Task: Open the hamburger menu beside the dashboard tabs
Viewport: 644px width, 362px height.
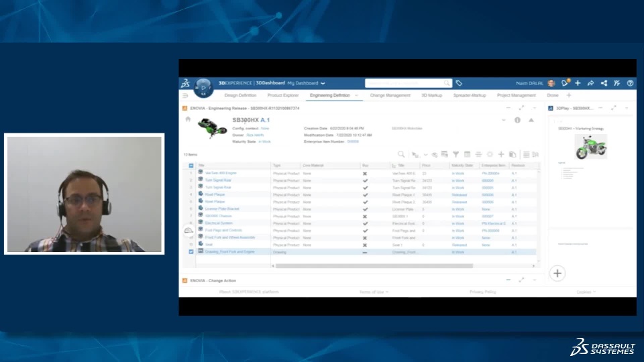Action: tap(185, 96)
